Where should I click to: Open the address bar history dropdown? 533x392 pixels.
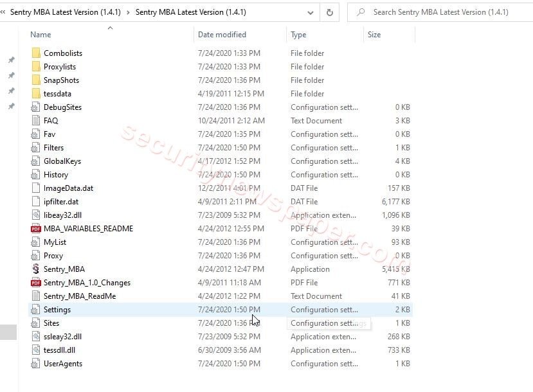pos(310,13)
